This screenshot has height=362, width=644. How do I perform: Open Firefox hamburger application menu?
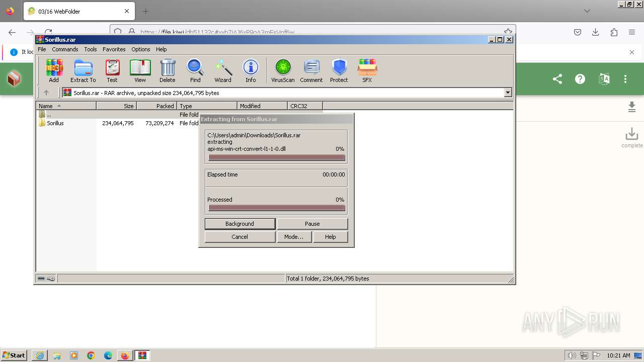[x=632, y=32]
